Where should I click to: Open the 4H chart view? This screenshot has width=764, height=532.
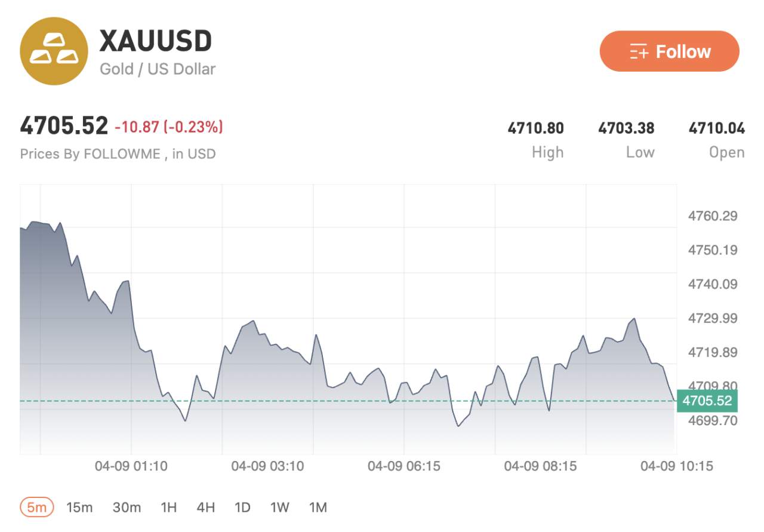[x=205, y=507]
